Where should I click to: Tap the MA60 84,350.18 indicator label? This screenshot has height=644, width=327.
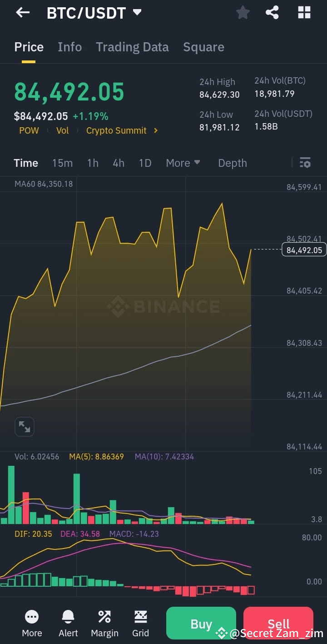[x=44, y=184]
